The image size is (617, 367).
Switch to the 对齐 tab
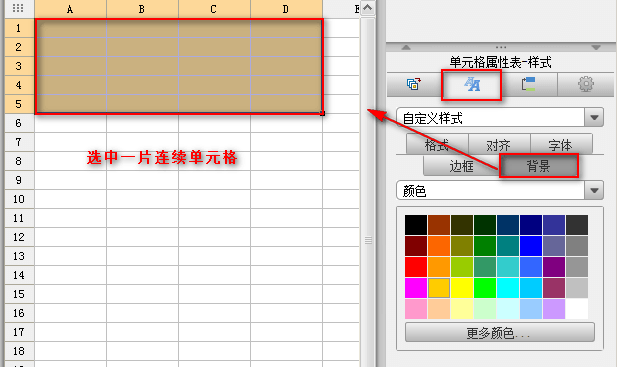coord(499,145)
